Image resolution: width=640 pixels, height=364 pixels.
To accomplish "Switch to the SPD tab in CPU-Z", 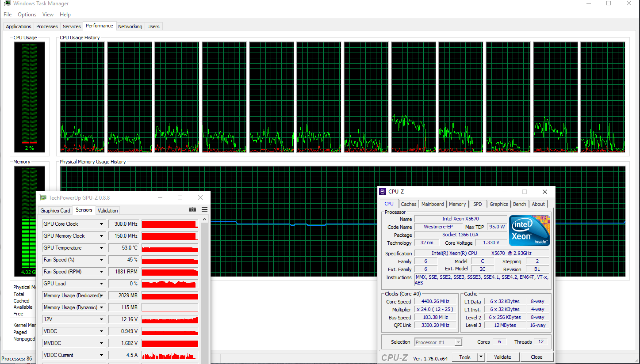I will pyautogui.click(x=478, y=204).
